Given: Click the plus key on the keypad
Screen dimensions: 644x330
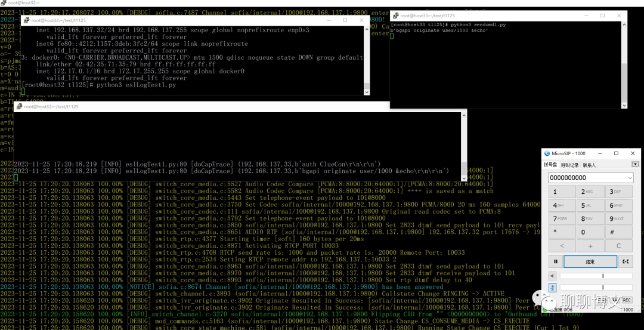Looking at the screenshot, I should point(590,246).
